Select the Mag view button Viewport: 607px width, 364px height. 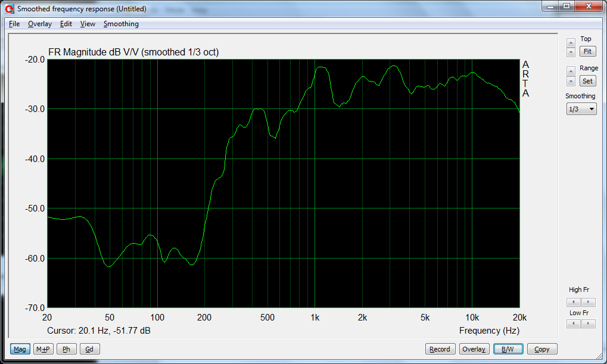point(20,349)
